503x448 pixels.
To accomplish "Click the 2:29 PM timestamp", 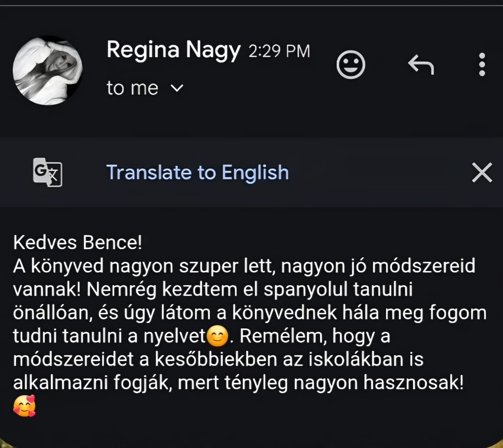I will pos(279,51).
